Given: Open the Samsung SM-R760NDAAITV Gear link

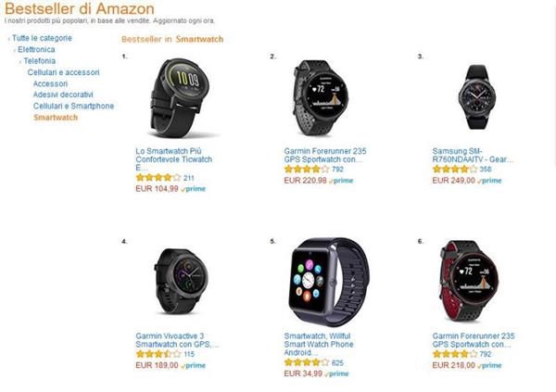Looking at the screenshot, I should click(x=473, y=156).
